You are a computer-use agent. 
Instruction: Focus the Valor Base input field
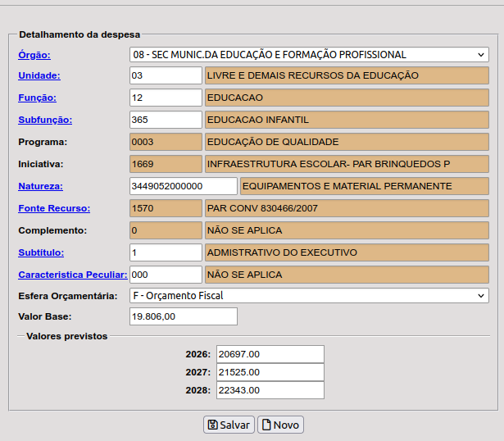183,316
